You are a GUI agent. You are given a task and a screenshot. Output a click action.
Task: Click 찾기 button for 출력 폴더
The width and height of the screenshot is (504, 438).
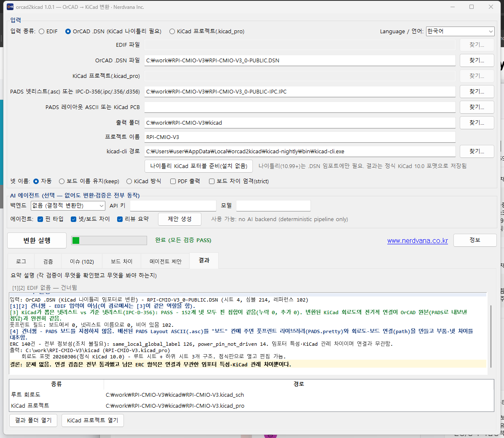coord(477,123)
